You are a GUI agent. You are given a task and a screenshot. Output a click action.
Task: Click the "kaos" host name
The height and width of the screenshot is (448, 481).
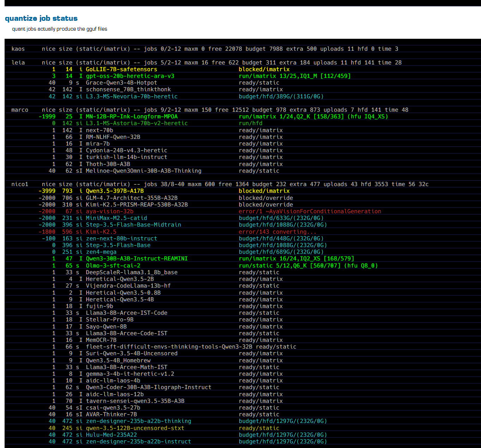pyautogui.click(x=18, y=49)
